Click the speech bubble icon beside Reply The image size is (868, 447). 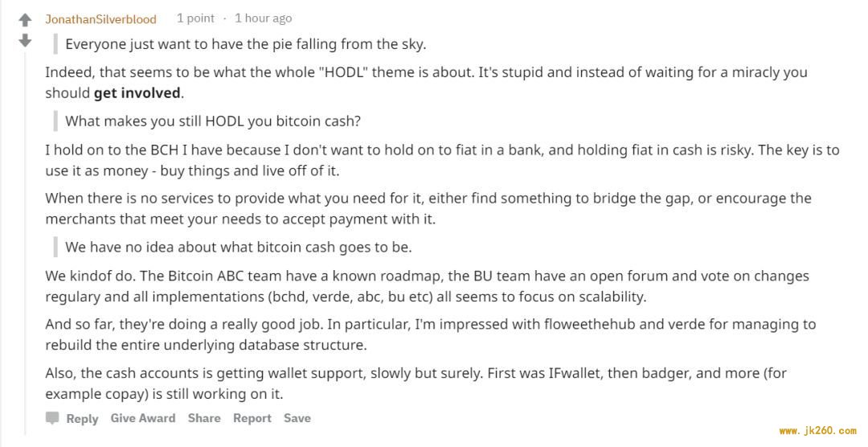[52, 418]
